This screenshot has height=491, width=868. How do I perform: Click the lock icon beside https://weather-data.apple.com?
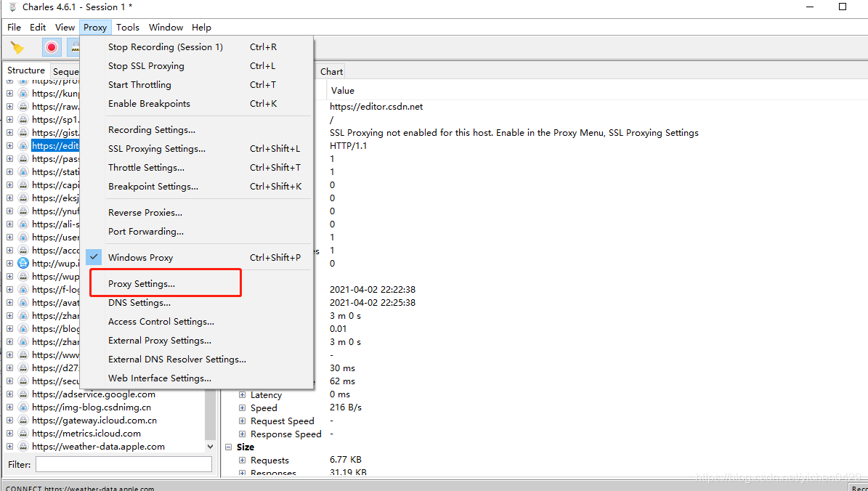23,447
